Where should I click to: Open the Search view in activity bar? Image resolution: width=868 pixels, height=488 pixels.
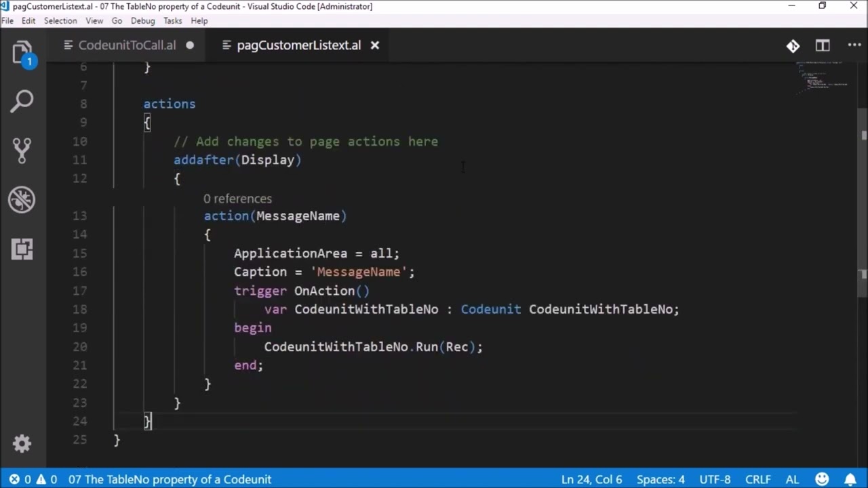point(22,102)
